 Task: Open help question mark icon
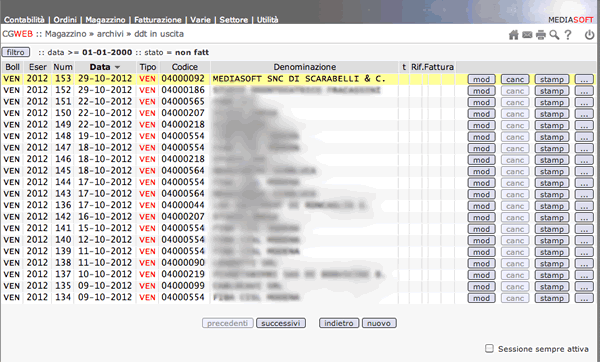pyautogui.click(x=568, y=35)
